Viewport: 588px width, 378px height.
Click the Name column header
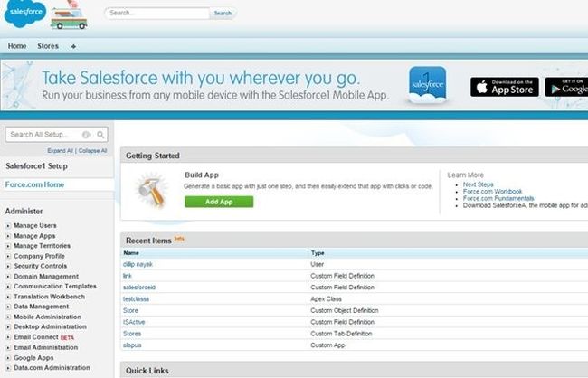(131, 253)
